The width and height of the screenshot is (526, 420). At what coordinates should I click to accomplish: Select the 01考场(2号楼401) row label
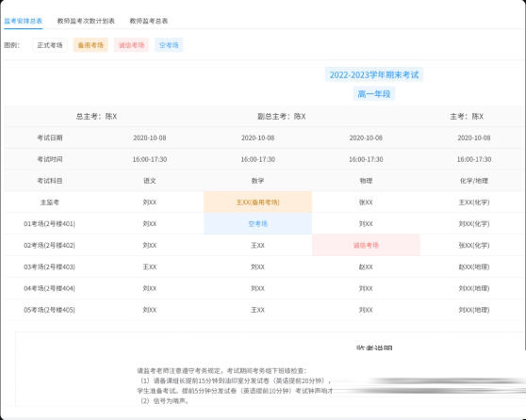[x=49, y=223]
